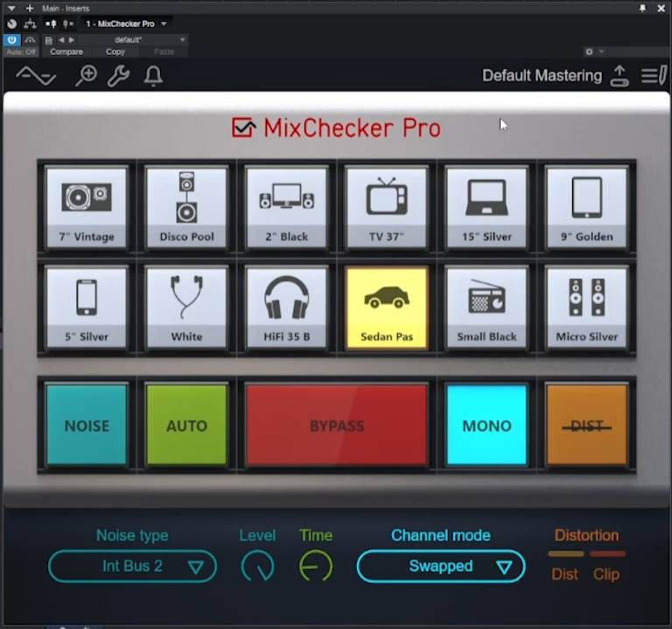The image size is (672, 629).
Task: Click the MixChecker Pro logo title
Action: click(x=336, y=128)
